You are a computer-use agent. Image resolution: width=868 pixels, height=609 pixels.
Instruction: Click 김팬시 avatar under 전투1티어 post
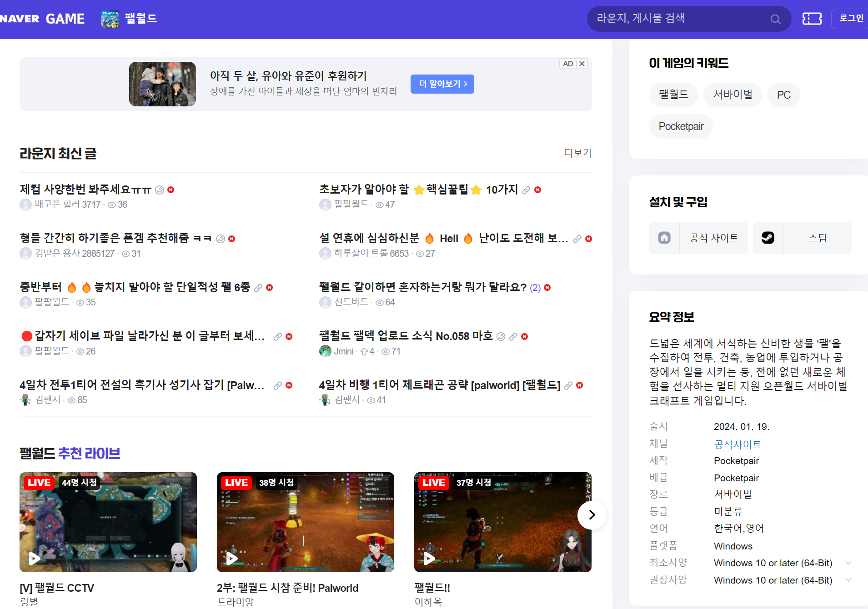(x=25, y=400)
